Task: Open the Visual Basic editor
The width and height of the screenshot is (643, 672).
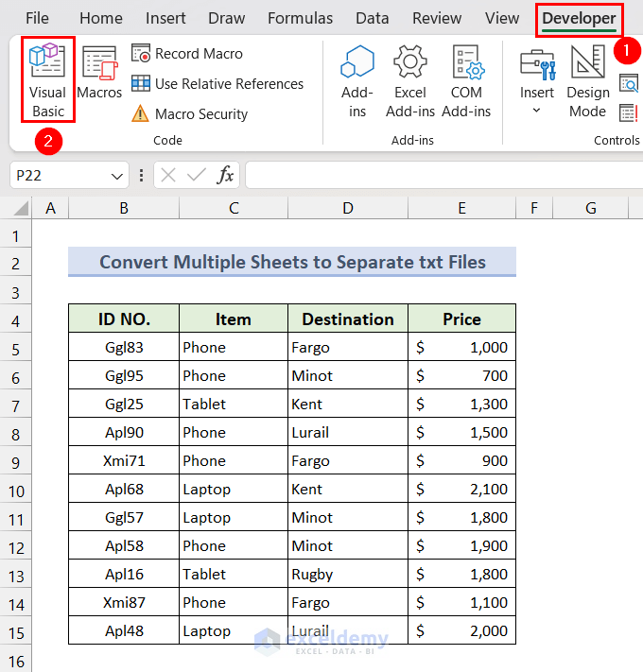Action: click(x=47, y=81)
